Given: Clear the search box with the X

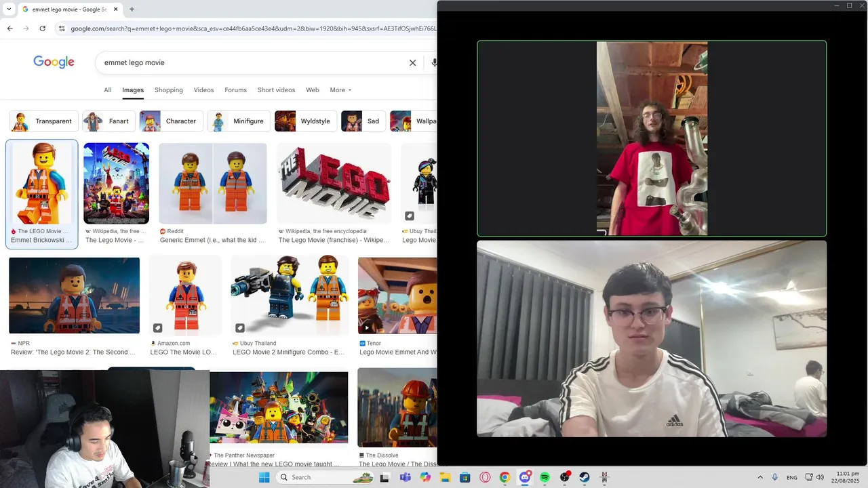Looking at the screenshot, I should click(412, 62).
